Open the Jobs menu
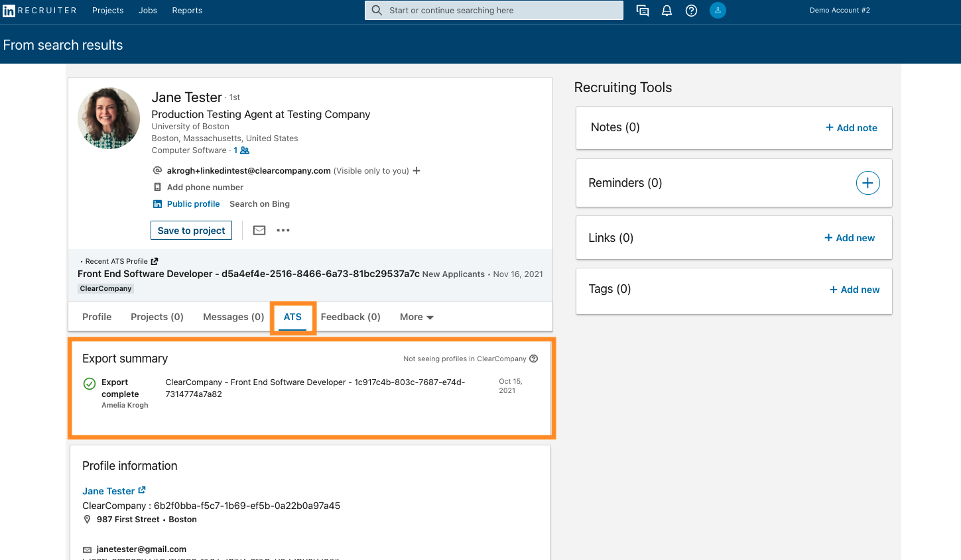This screenshot has height=560, width=961. [148, 11]
